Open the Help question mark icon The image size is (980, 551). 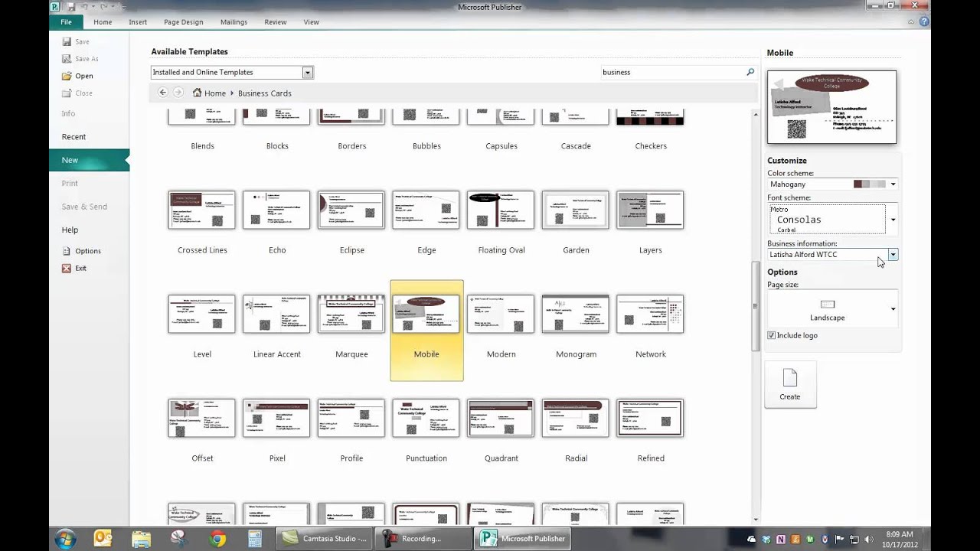924,22
